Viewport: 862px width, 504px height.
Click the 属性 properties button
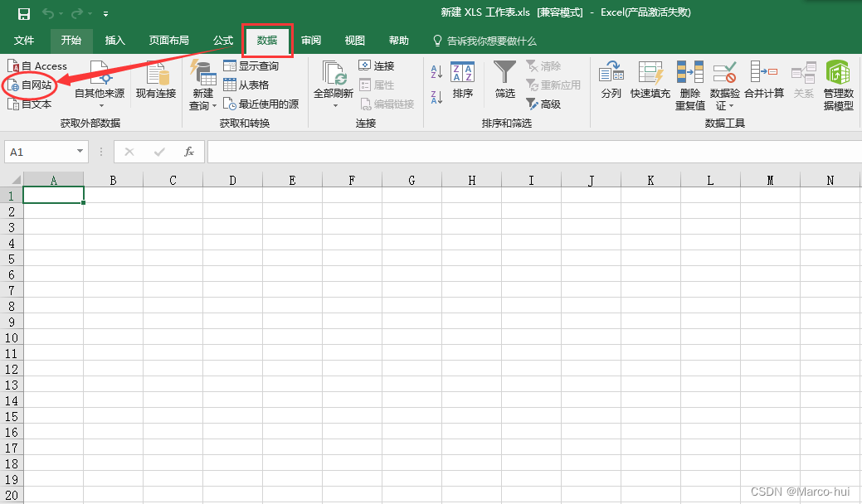377,85
